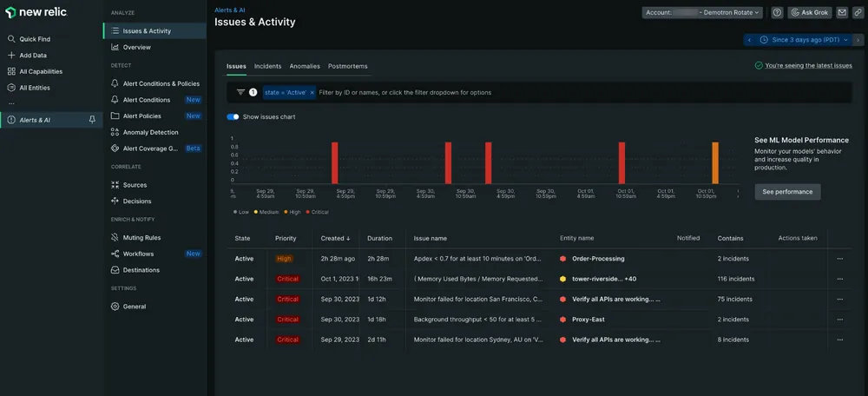The width and height of the screenshot is (868, 396).
Task: Step time range backward arrow
Action: pos(750,40)
